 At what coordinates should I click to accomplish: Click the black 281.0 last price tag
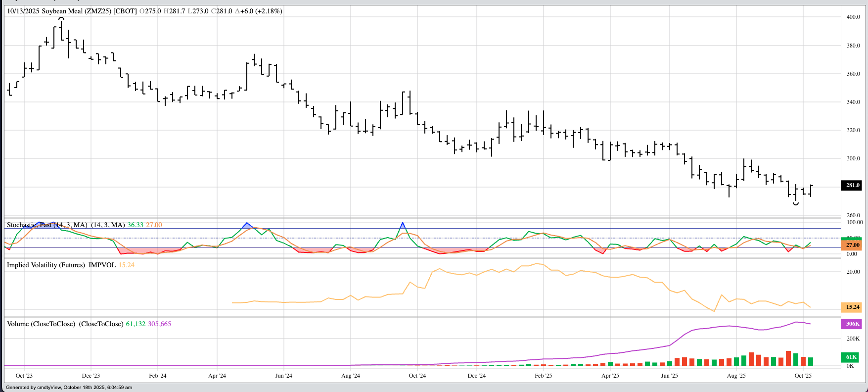851,185
